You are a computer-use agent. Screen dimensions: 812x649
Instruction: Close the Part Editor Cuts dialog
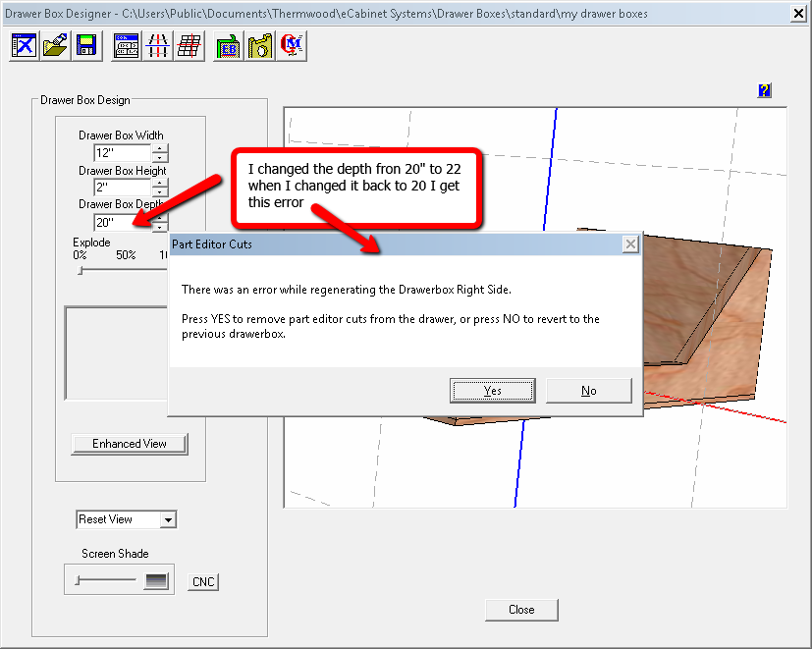coord(629,243)
